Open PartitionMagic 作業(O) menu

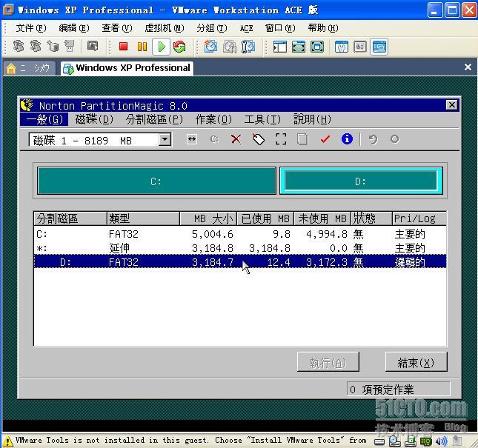tap(213, 119)
